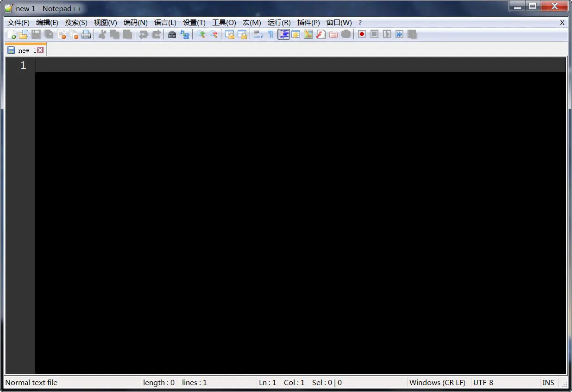Image resolution: width=572 pixels, height=392 pixels.
Task: Open the Find dialog
Action: (x=171, y=34)
